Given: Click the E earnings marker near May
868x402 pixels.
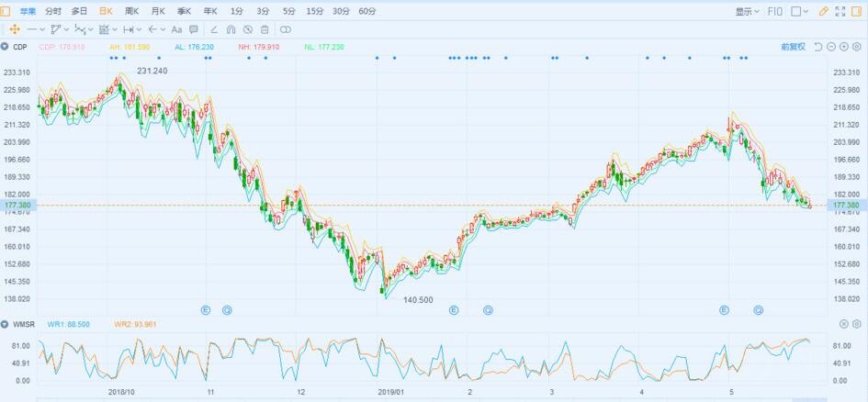Looking at the screenshot, I should (724, 310).
